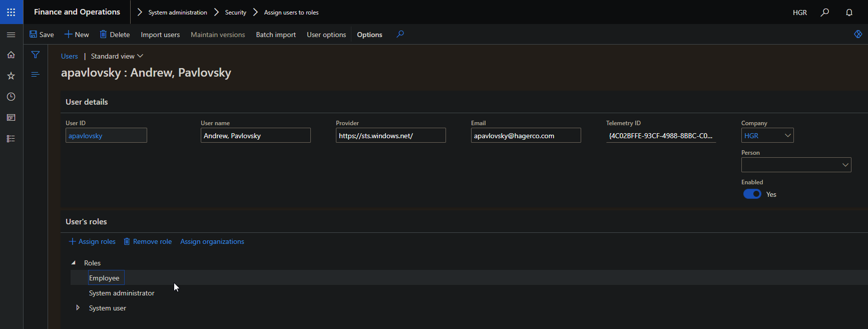Open the Standard view dropdown
Image resolution: width=868 pixels, height=329 pixels.
(x=117, y=56)
